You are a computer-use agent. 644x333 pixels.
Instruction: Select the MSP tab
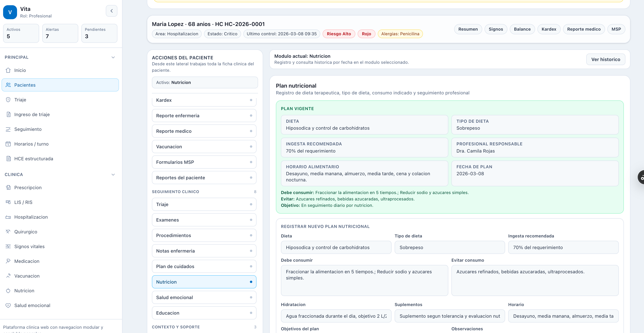point(616,29)
